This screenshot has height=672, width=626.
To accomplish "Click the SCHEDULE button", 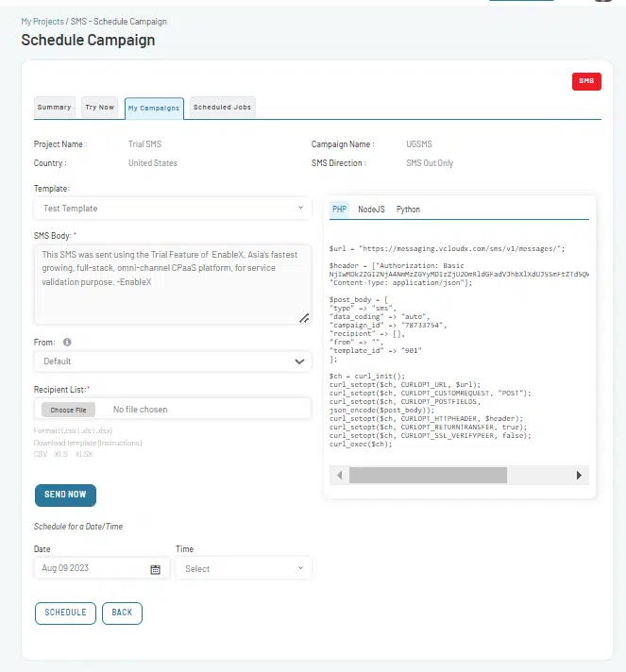I will coord(65,613).
